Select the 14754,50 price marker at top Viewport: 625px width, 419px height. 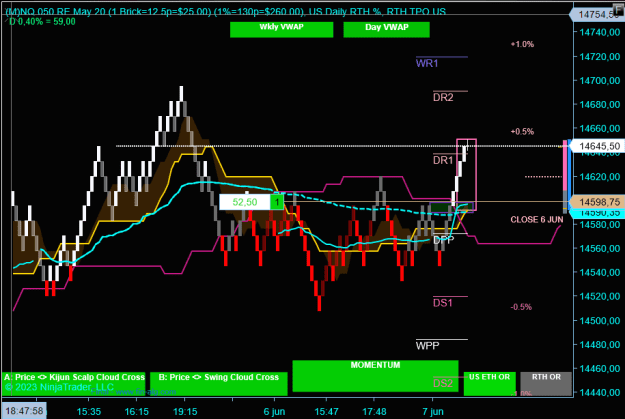pyautogui.click(x=597, y=15)
